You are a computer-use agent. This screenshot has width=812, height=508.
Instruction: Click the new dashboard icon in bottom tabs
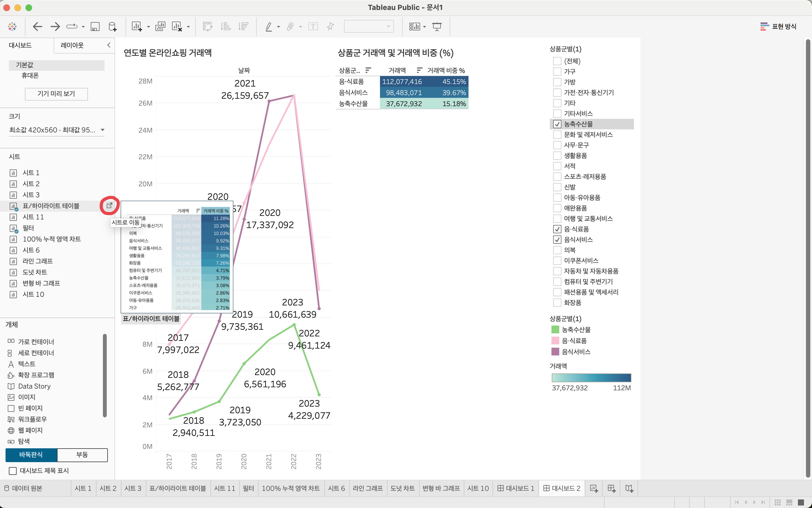click(611, 488)
